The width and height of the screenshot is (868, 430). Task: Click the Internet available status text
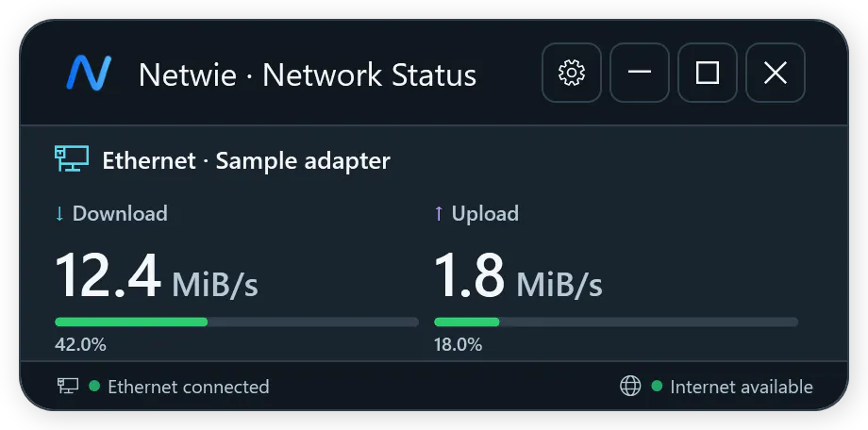click(742, 387)
